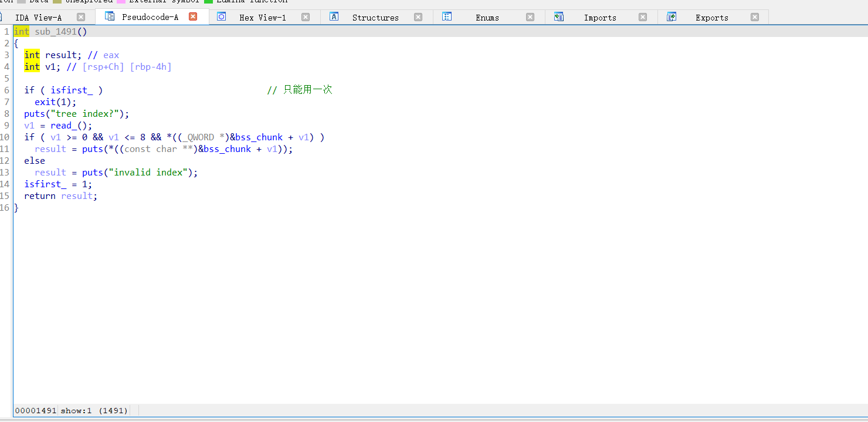Viewport: 868px width, 422px height.
Task: Click the number 8 in v1 <= 8
Action: pyautogui.click(x=143, y=137)
